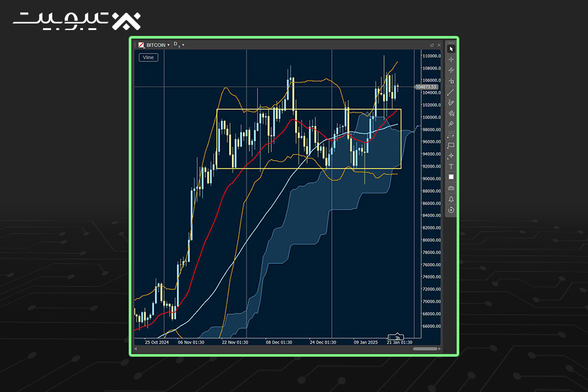588x392 pixels.
Task: Click the 100000.0 price axis label
Action: point(432,117)
